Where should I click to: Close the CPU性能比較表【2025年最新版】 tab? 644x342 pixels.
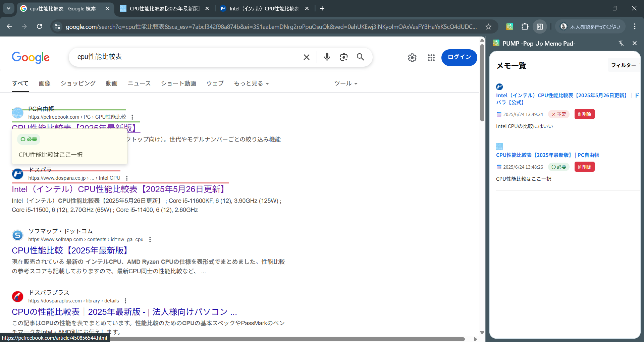click(x=207, y=8)
